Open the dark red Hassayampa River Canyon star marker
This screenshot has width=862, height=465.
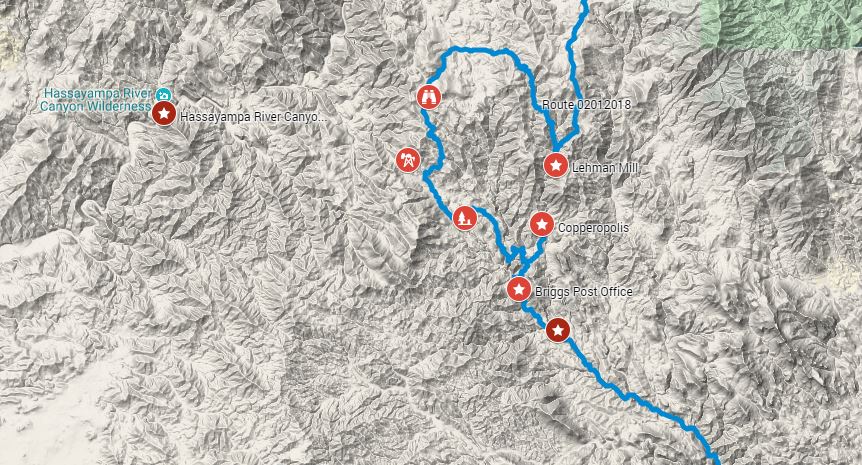click(164, 113)
